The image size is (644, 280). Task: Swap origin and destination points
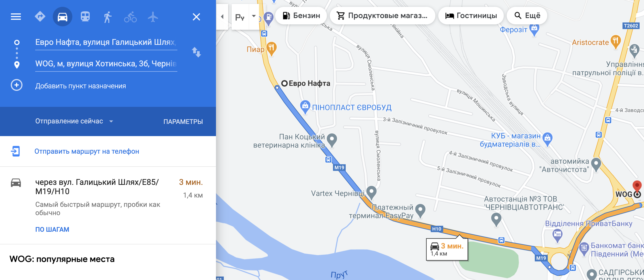(x=196, y=52)
